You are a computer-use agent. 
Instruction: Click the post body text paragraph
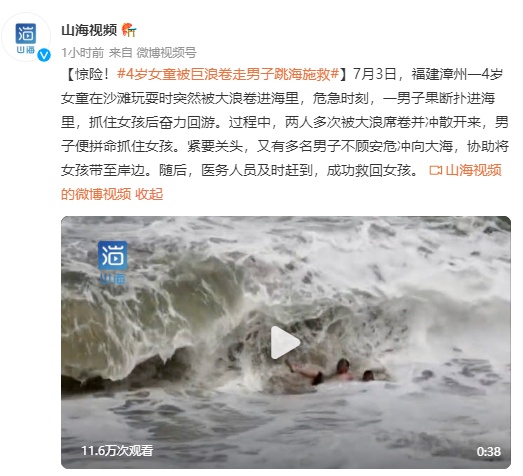click(285, 134)
